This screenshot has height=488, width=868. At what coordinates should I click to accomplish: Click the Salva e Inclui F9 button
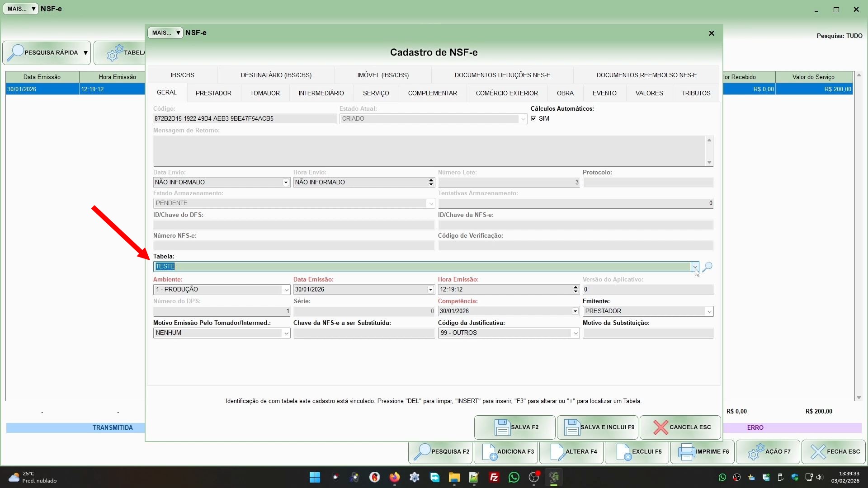(597, 427)
